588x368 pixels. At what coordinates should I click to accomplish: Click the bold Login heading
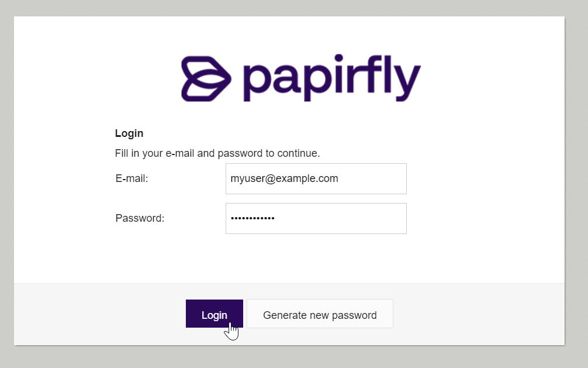[x=129, y=133]
